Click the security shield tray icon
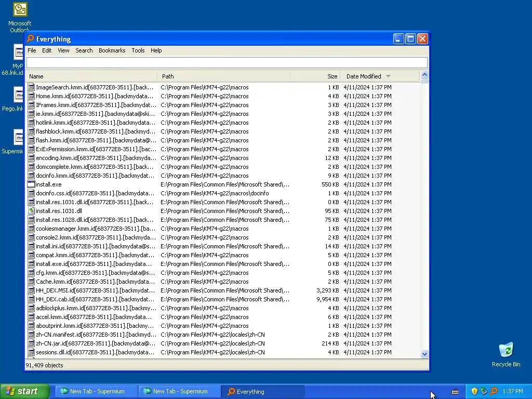 coord(474,391)
